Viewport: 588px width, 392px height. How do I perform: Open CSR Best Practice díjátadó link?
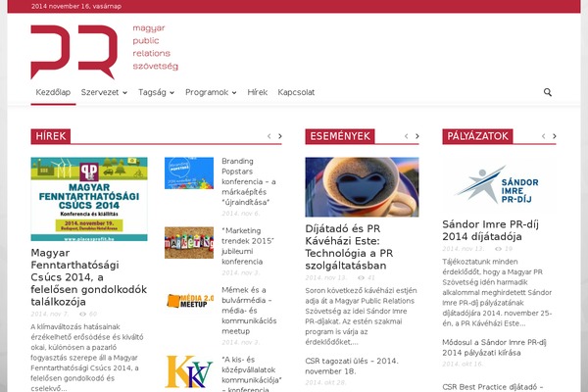click(x=492, y=387)
